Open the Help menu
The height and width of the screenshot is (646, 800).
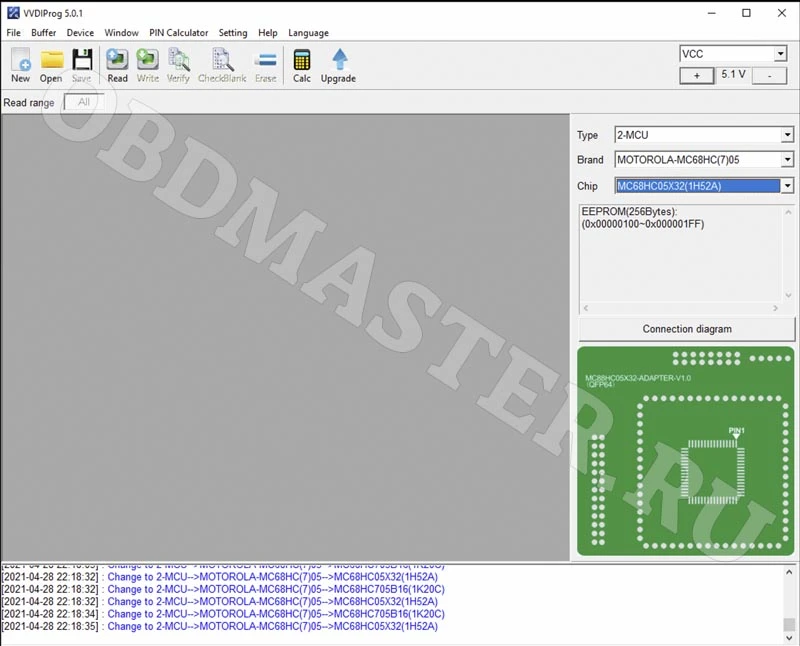click(267, 33)
